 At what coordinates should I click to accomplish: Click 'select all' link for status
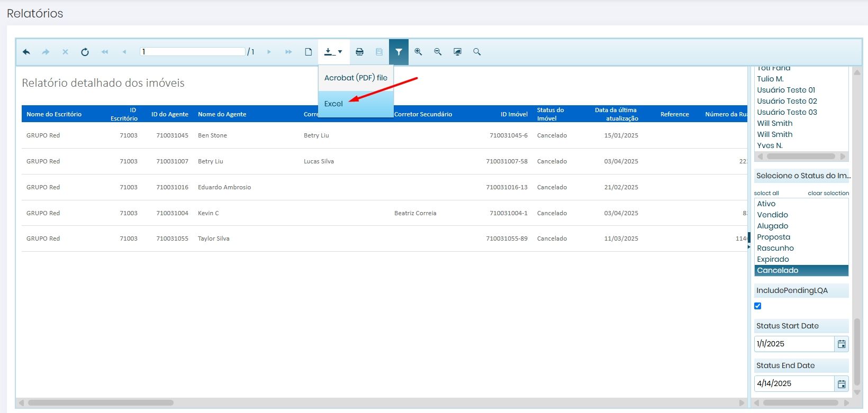(x=766, y=193)
